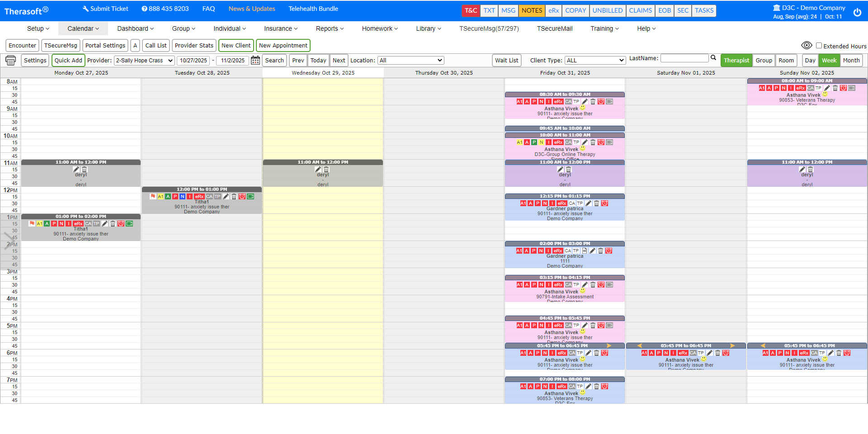Open the calendar date picker icon
The width and height of the screenshot is (868, 434).
tap(255, 60)
